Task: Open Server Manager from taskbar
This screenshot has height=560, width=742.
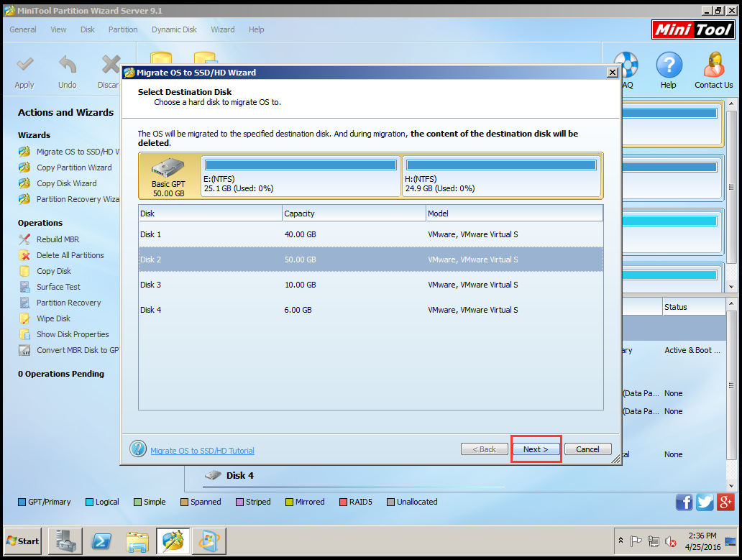Action: pyautogui.click(x=65, y=541)
